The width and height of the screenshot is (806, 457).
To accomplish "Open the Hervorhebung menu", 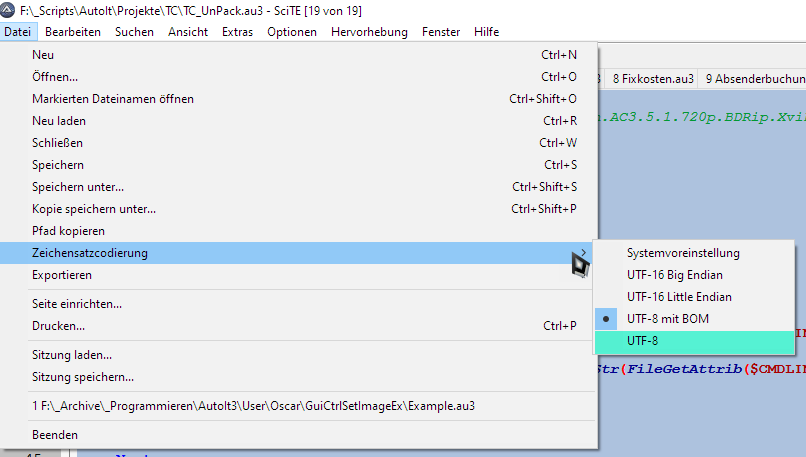I will click(x=369, y=32).
